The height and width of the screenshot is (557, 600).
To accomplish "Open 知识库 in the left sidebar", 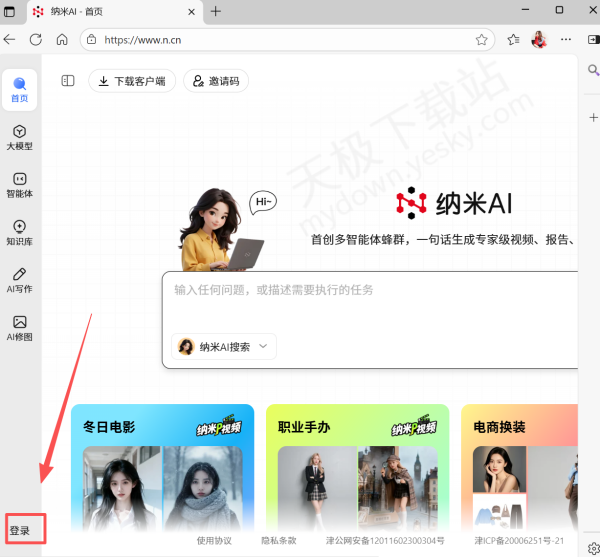I will (x=20, y=232).
